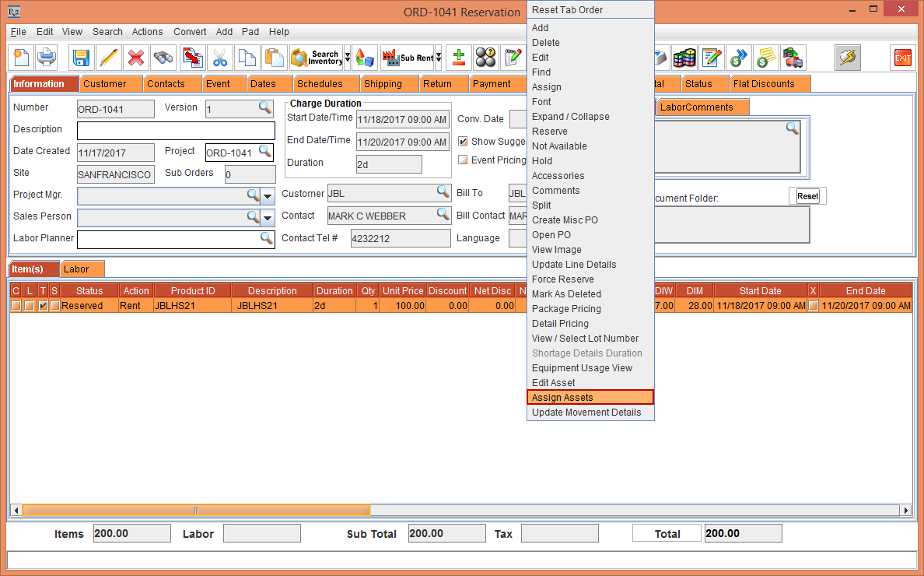Click the Reset button by Document Folder
Screen dimensions: 924x576
[807, 196]
